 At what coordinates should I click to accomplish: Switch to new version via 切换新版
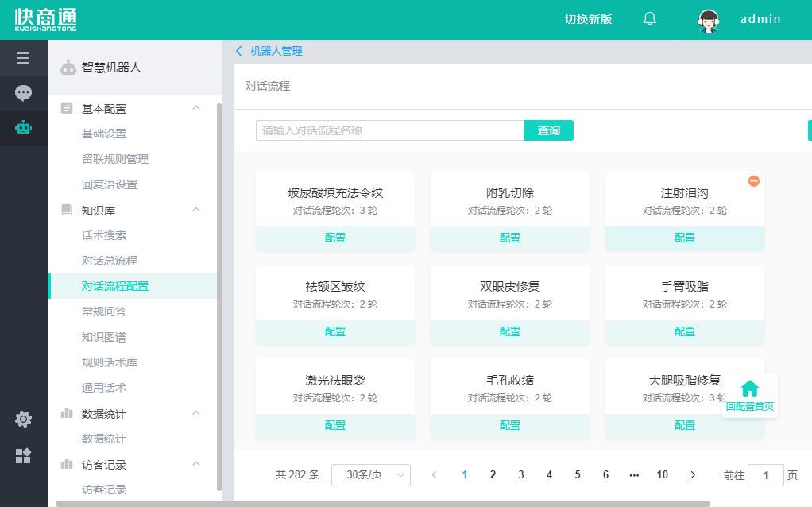pyautogui.click(x=588, y=20)
